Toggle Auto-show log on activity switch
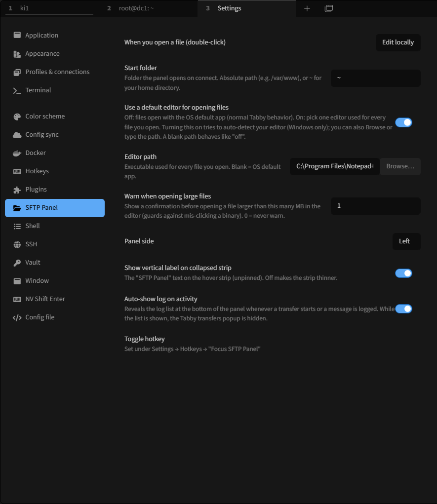Screen dimensions: 437x504 click(x=403, y=309)
